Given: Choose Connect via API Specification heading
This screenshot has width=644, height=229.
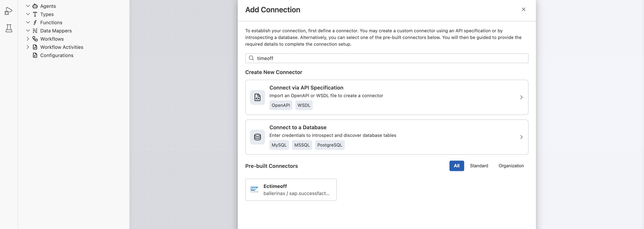Looking at the screenshot, I should point(306,88).
